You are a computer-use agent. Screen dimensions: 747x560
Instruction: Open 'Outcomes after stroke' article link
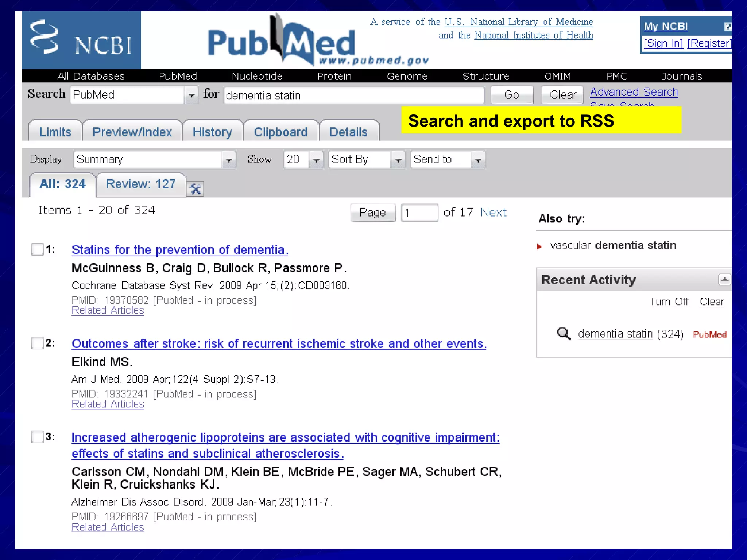tap(279, 343)
